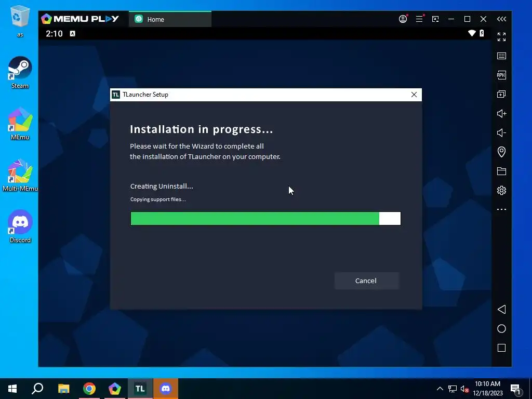The image size is (532, 399).
Task: Select Multi-MEmu desktop shortcut
Action: [20, 176]
